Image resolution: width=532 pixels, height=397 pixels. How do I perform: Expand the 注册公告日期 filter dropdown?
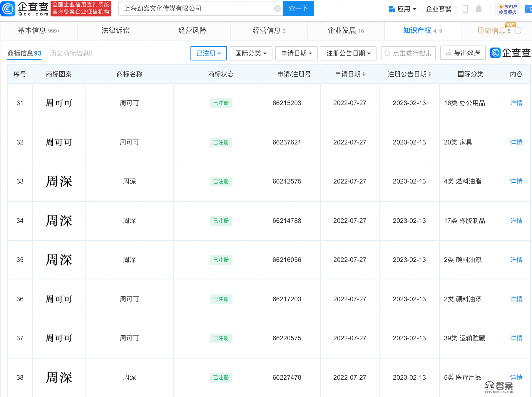(x=348, y=53)
